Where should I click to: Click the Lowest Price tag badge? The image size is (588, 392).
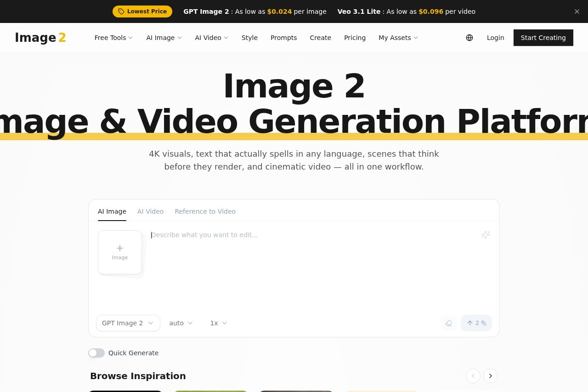(x=142, y=11)
